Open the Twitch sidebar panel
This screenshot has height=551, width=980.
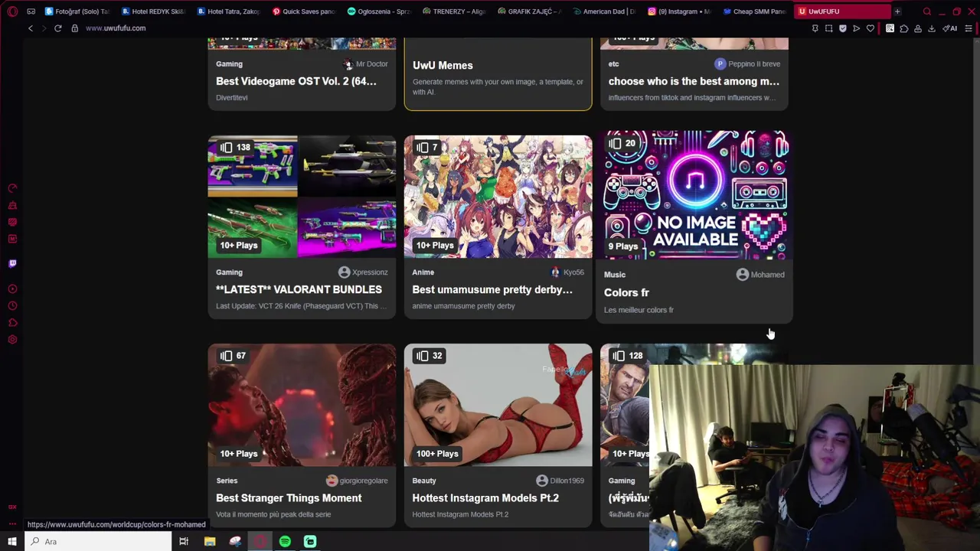pyautogui.click(x=12, y=263)
